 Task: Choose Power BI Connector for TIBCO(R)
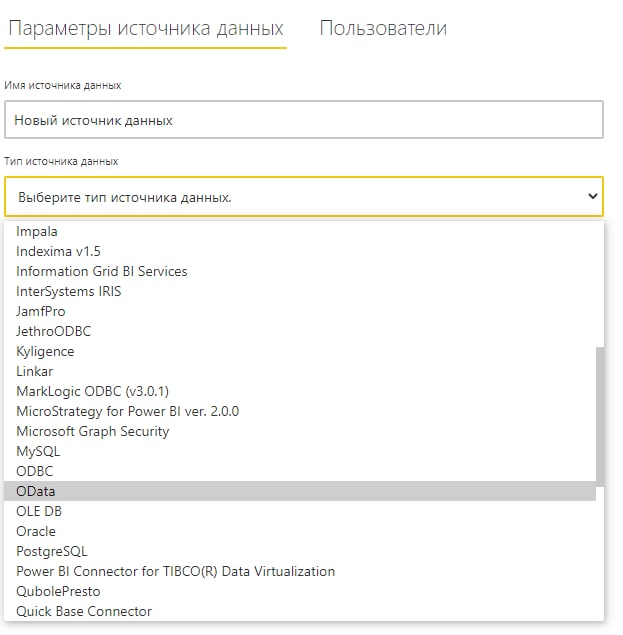click(300, 571)
